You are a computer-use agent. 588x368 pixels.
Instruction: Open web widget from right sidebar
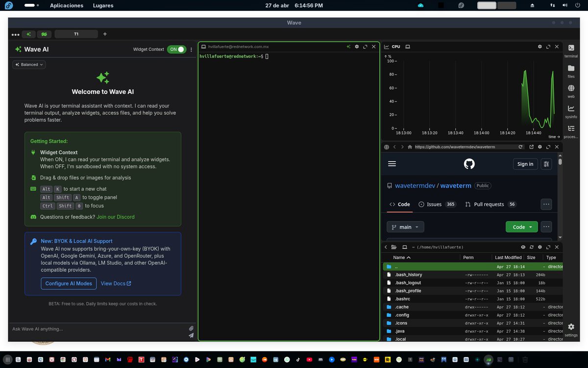(571, 91)
